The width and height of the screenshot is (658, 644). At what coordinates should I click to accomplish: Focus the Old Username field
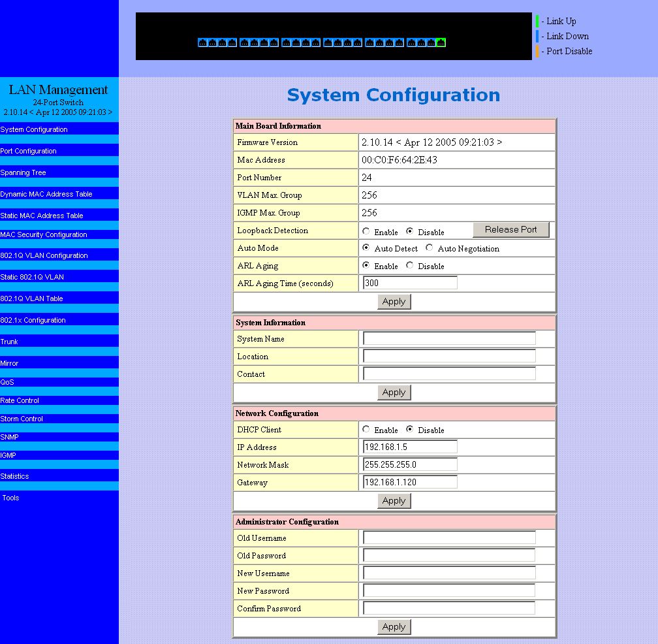[x=449, y=538]
